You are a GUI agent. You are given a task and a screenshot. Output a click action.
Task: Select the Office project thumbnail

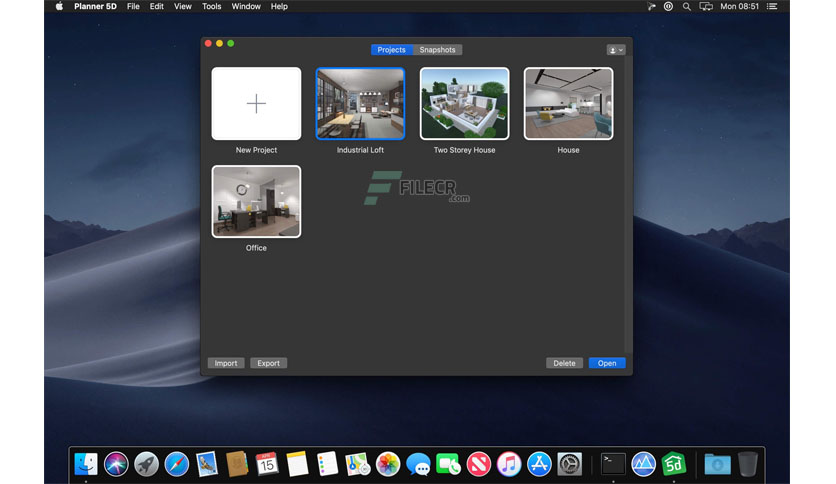(256, 201)
